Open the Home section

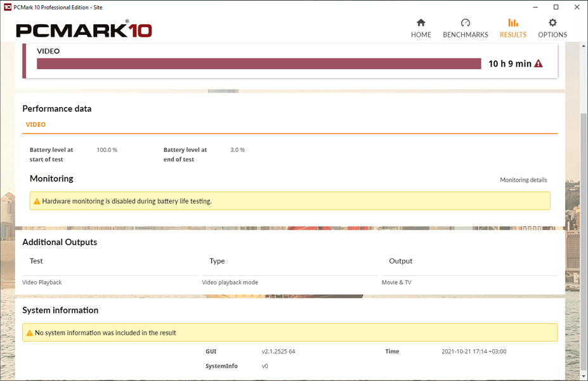421,29
